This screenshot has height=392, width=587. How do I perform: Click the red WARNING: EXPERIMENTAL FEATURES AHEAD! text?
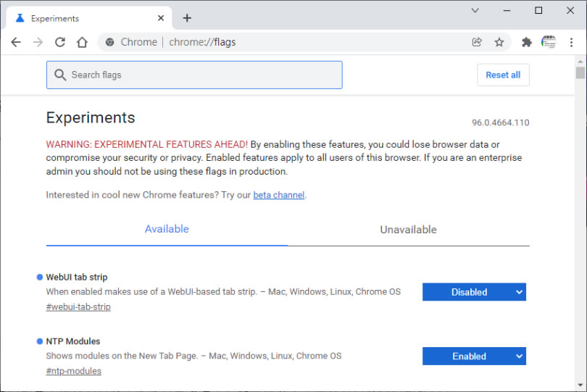tap(146, 144)
